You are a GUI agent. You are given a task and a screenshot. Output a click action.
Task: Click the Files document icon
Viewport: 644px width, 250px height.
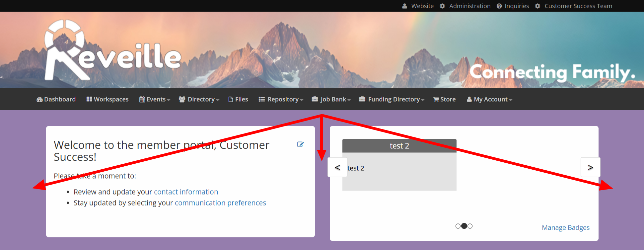tap(231, 100)
